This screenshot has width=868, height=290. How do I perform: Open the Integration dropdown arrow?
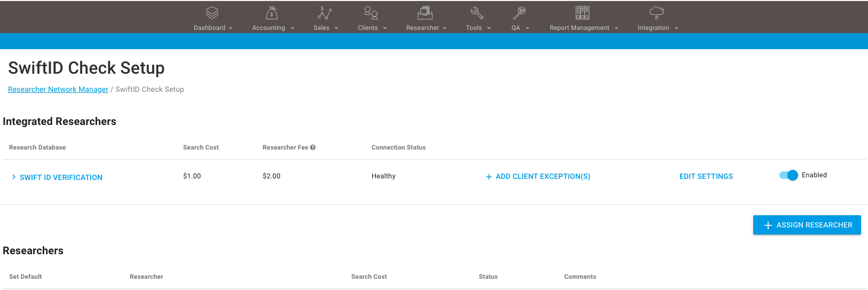tap(676, 28)
